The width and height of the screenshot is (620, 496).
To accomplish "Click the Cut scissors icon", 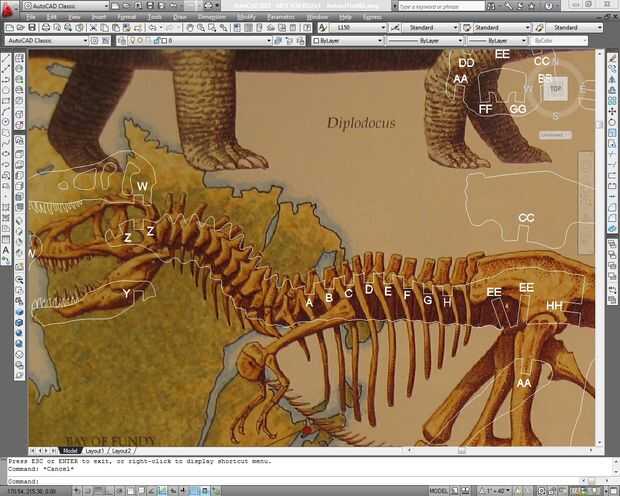I will coord(93,28).
